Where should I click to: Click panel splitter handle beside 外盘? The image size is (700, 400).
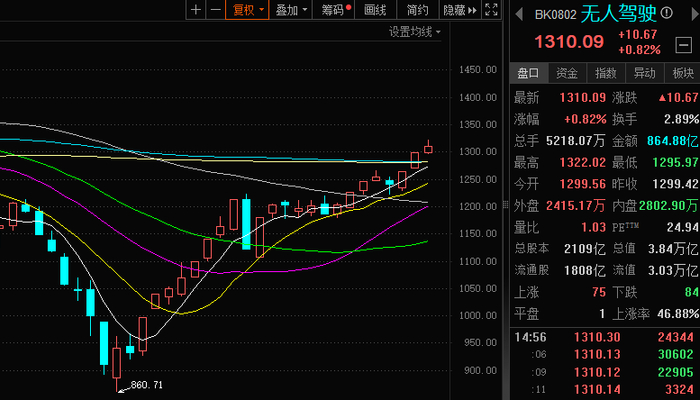click(506, 205)
